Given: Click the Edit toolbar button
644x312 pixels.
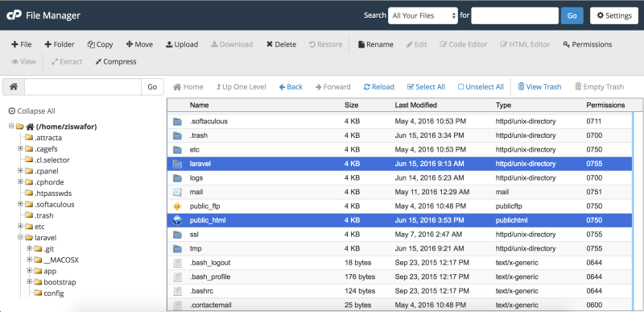Looking at the screenshot, I should pyautogui.click(x=416, y=44).
